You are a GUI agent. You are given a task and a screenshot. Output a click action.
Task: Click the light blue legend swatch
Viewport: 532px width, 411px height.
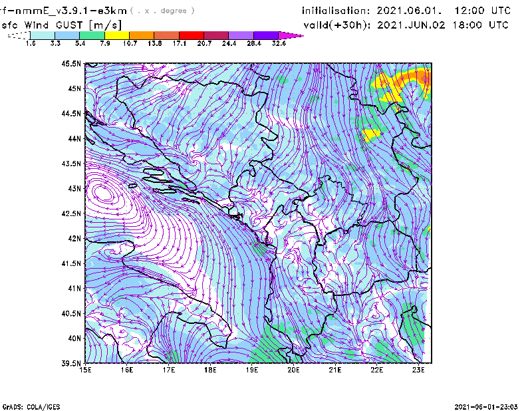pyautogui.click(x=67, y=35)
